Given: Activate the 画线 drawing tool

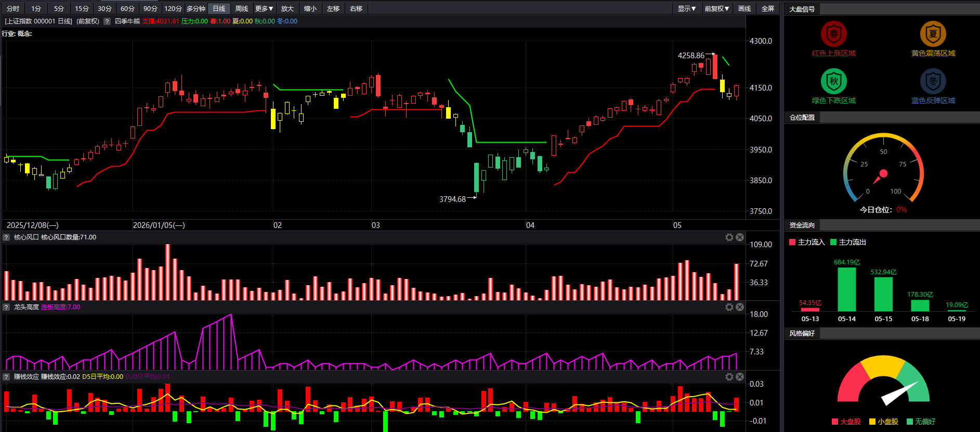Looking at the screenshot, I should pos(744,8).
